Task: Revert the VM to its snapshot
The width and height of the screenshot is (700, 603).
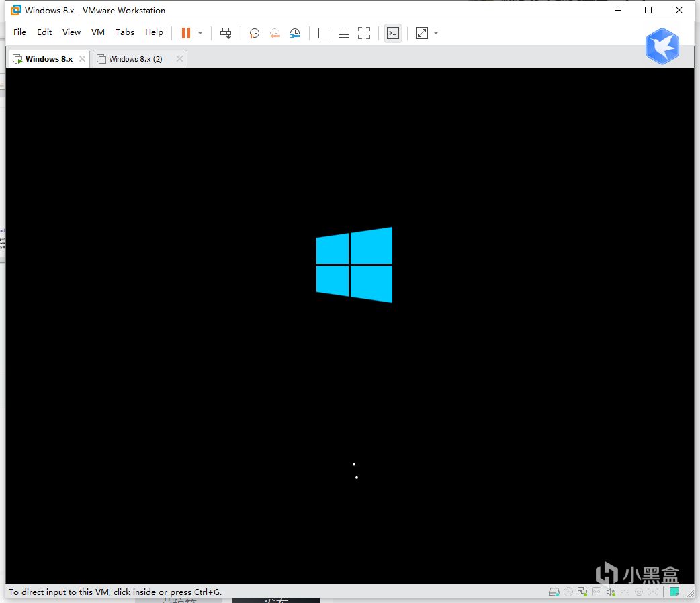Action: coord(275,33)
